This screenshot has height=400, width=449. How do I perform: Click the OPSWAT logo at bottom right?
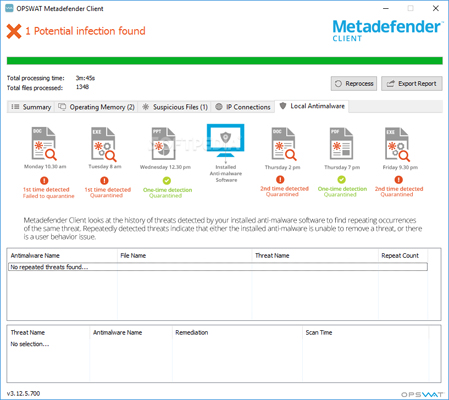tap(422, 394)
